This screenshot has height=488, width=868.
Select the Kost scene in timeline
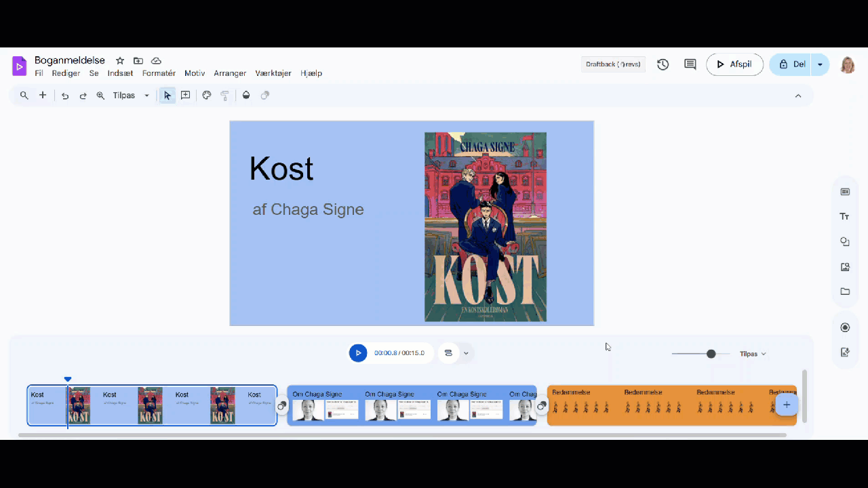(x=152, y=405)
